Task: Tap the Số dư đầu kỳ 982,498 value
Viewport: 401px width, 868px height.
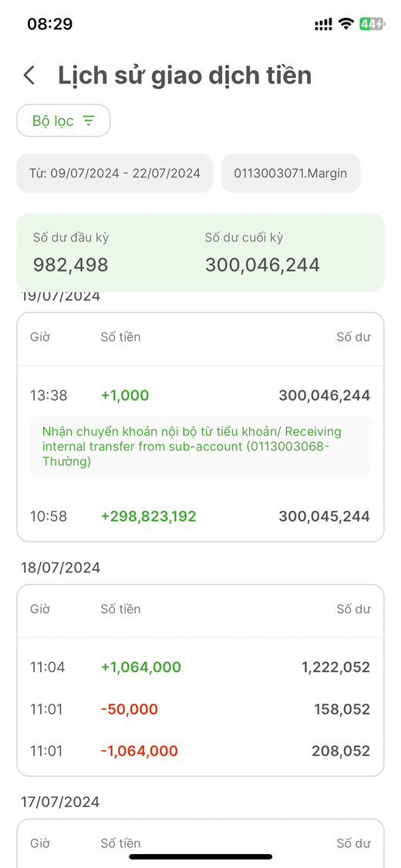Action: coord(71,265)
